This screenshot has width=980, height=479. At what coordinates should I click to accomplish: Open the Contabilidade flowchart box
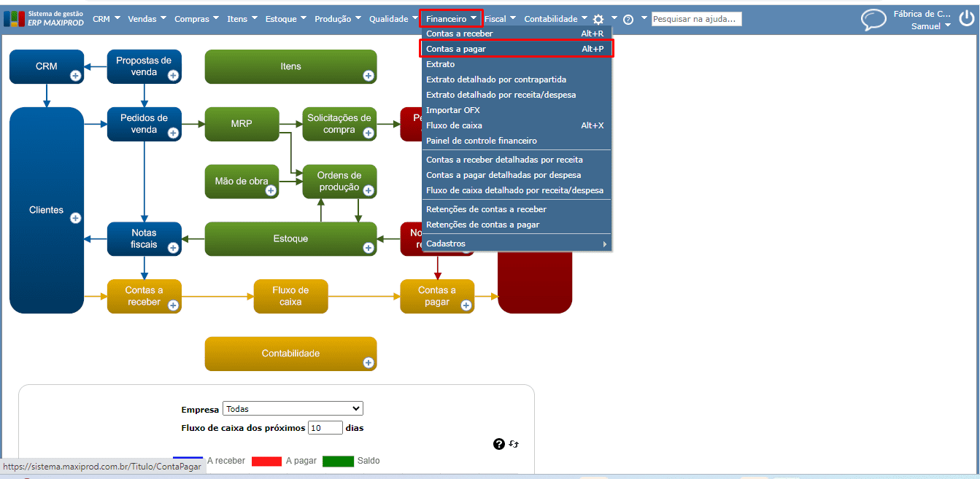(x=290, y=354)
